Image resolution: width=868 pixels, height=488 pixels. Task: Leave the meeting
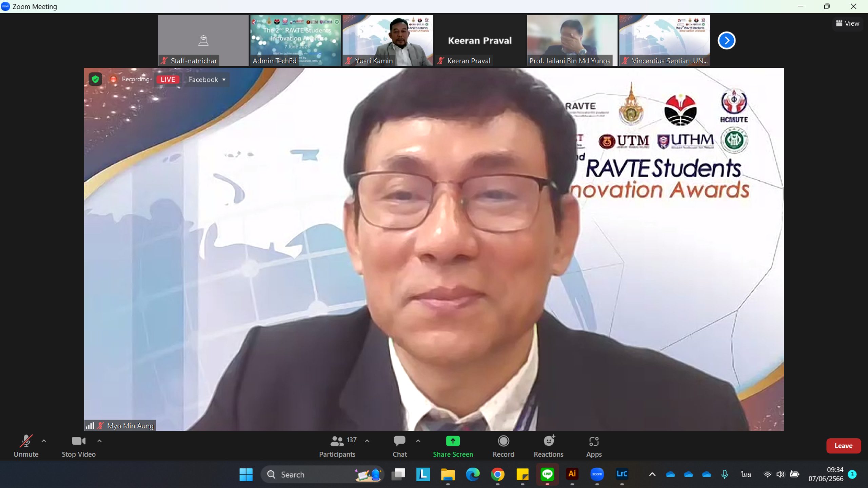coord(844,446)
